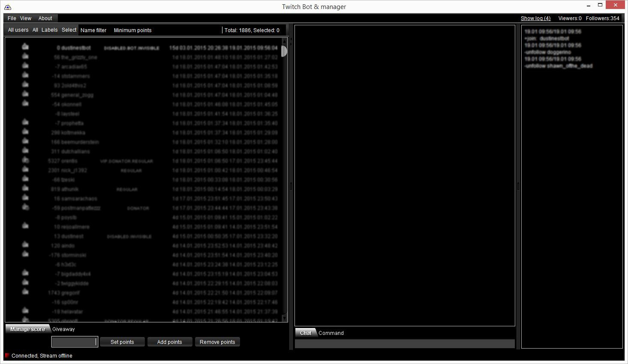Open the About menu
The width and height of the screenshot is (628, 364).
pos(45,18)
